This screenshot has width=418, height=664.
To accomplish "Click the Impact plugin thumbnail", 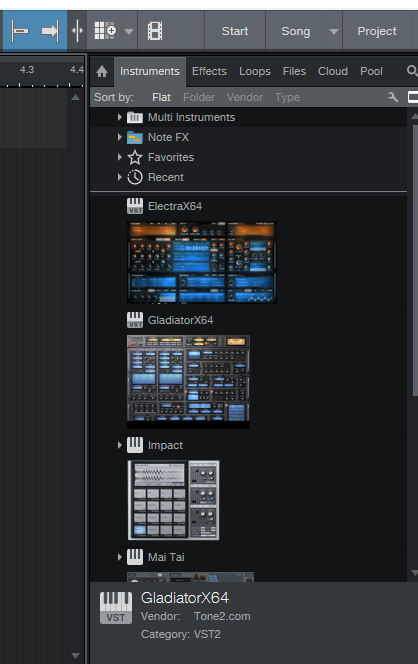I will pos(173,500).
